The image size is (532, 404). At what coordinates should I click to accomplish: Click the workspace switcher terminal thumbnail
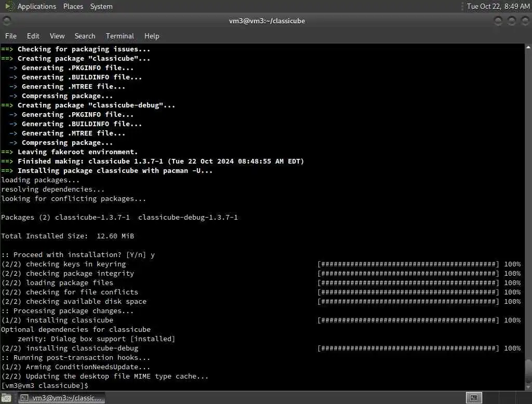point(474,398)
